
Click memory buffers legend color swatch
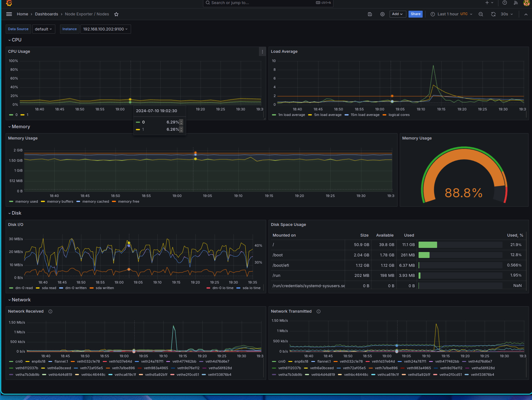pyautogui.click(x=43, y=202)
